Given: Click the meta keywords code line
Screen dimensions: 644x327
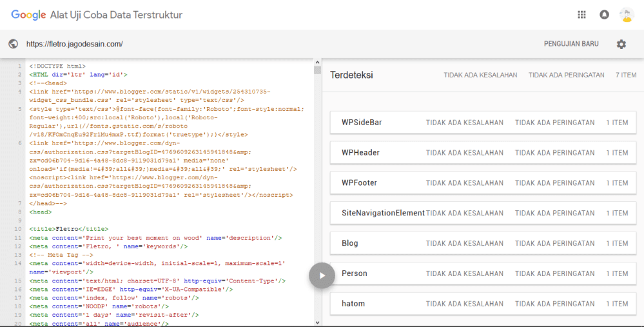Looking at the screenshot, I should click(x=108, y=246).
